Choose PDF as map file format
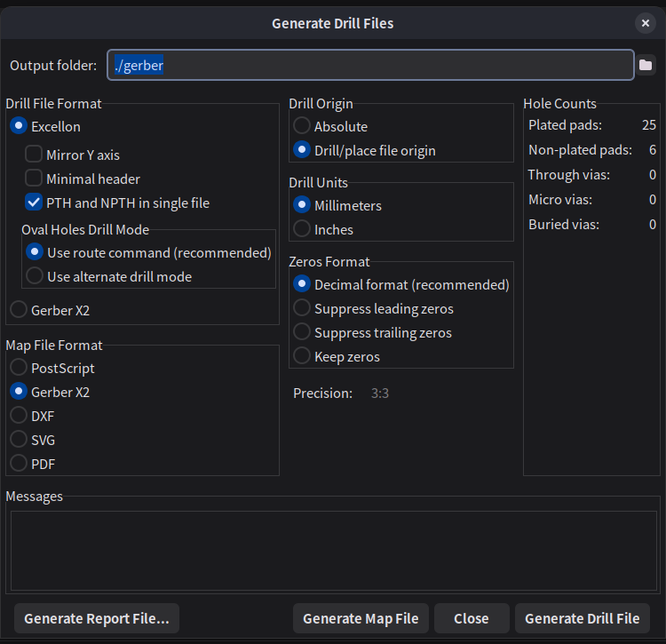The width and height of the screenshot is (666, 644). pyautogui.click(x=18, y=463)
